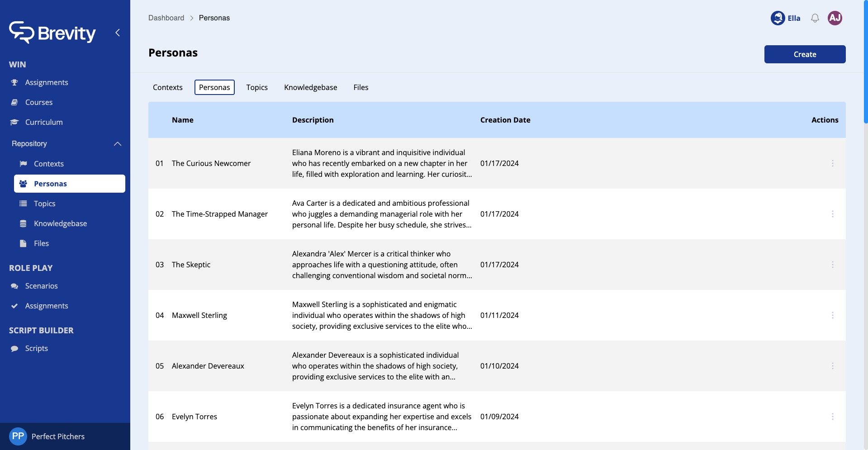Open actions menu for The Curious Newcomer
868x450 pixels.
point(832,163)
